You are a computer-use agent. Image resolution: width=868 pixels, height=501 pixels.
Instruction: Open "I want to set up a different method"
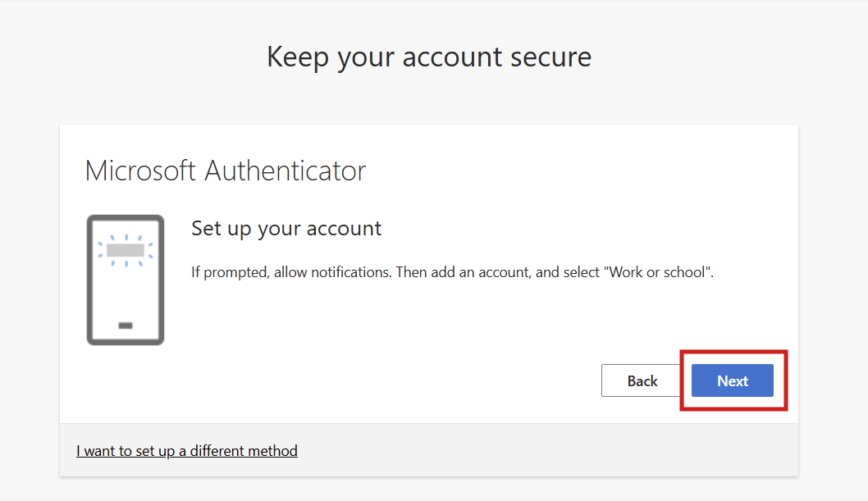[187, 450]
